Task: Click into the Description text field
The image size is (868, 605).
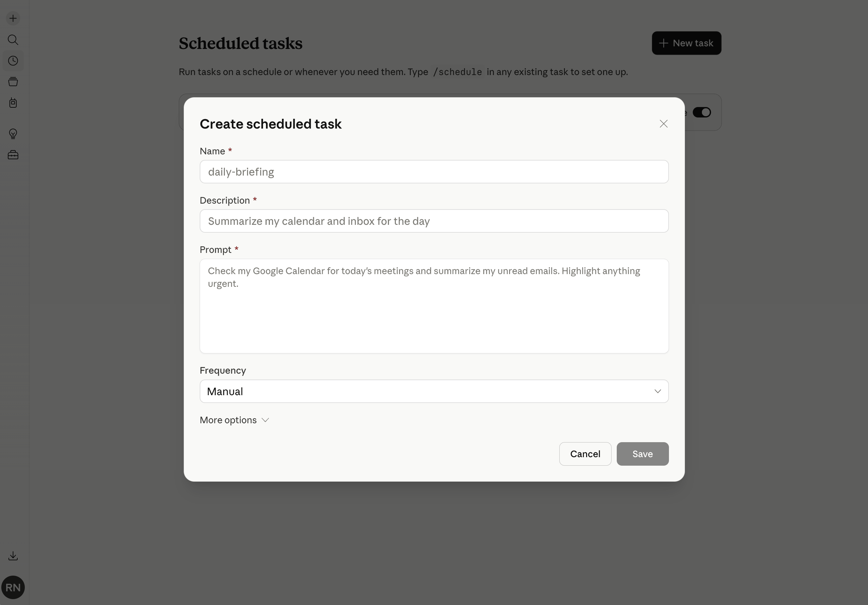Action: [x=434, y=221]
